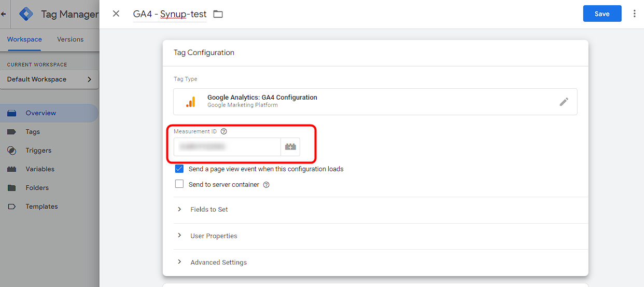This screenshot has width=644, height=287.
Task: Click the blue Save button
Action: (x=602, y=14)
